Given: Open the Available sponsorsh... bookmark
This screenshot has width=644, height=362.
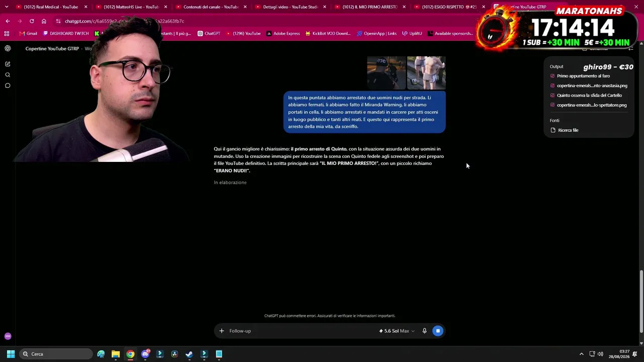Looking at the screenshot, I should pyautogui.click(x=450, y=34).
